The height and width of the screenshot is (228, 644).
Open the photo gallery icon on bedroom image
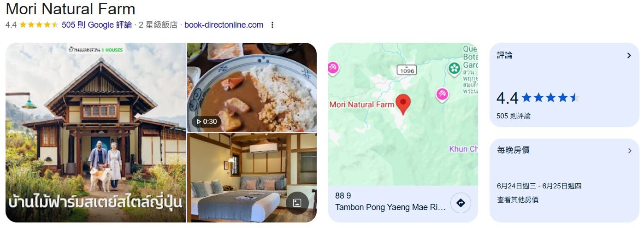(x=297, y=203)
